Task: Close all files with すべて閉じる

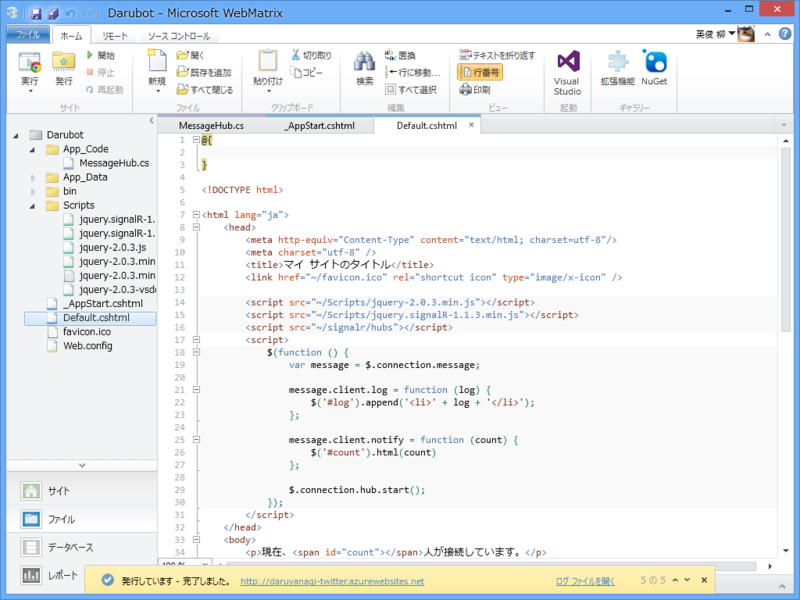Action: (205, 90)
